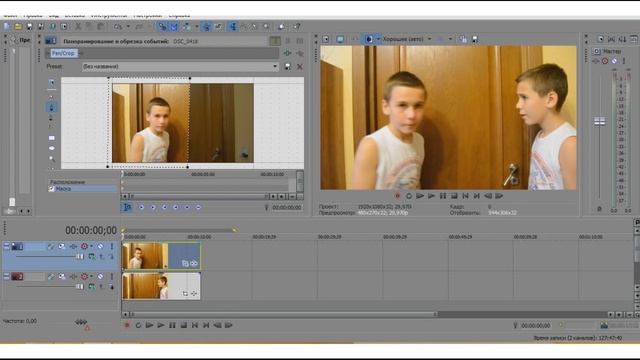Select the magnifier zoom tool in Pan/Crop
This screenshot has width=640, height=360.
pyautogui.click(x=51, y=159)
